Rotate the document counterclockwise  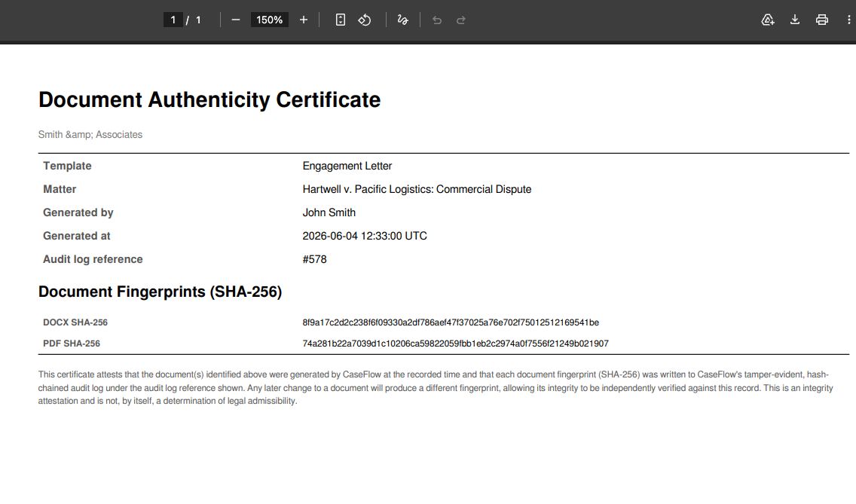point(365,20)
